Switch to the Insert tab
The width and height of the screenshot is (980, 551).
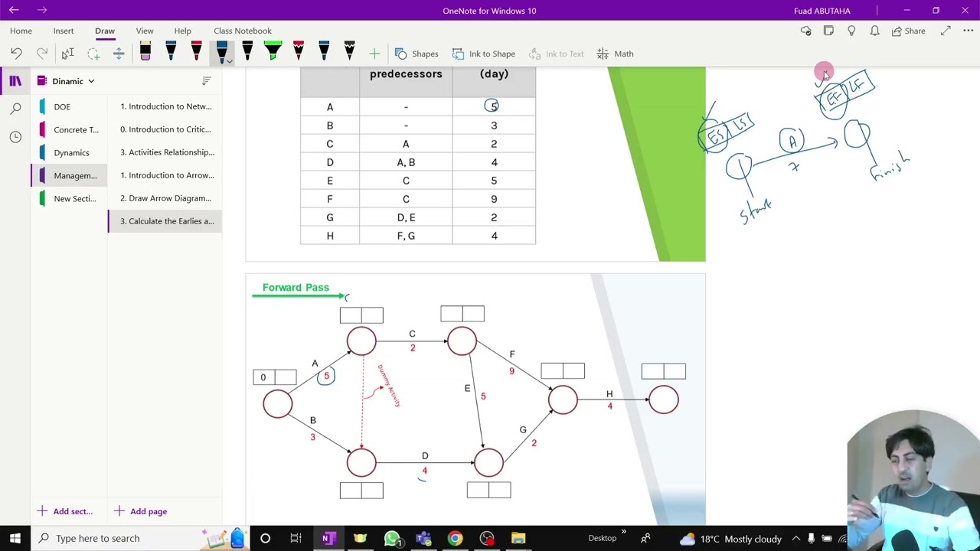pyautogui.click(x=64, y=31)
